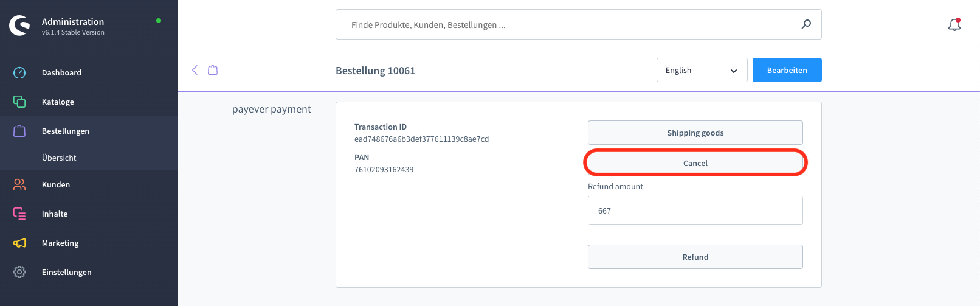Screen dimensions: 980x306
Task: Open the Dashboard gauge icon
Action: coord(19,72)
